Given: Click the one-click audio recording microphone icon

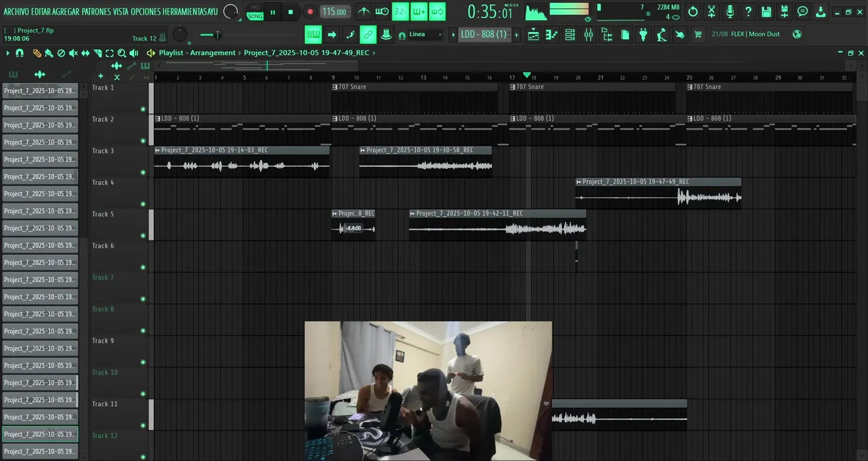Looking at the screenshot, I should pos(730,12).
